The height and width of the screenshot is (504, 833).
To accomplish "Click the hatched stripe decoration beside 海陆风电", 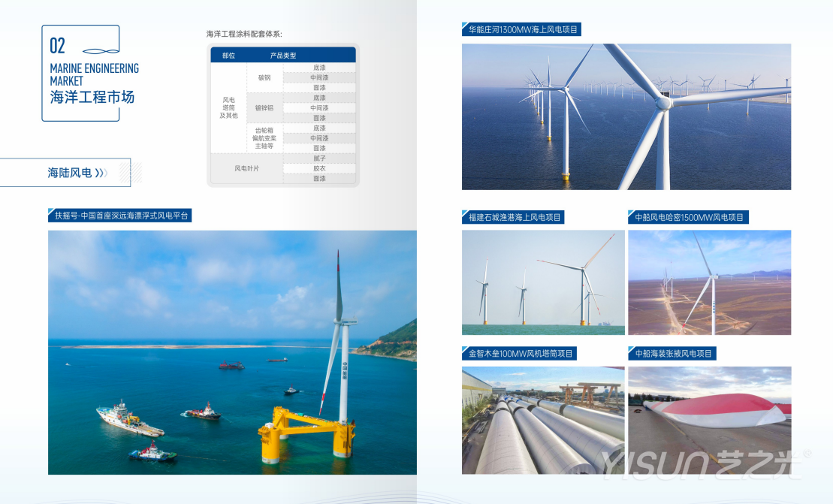I will (x=125, y=174).
